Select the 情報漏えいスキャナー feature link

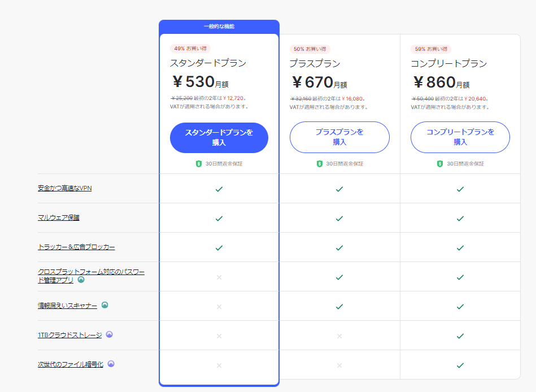pos(67,306)
